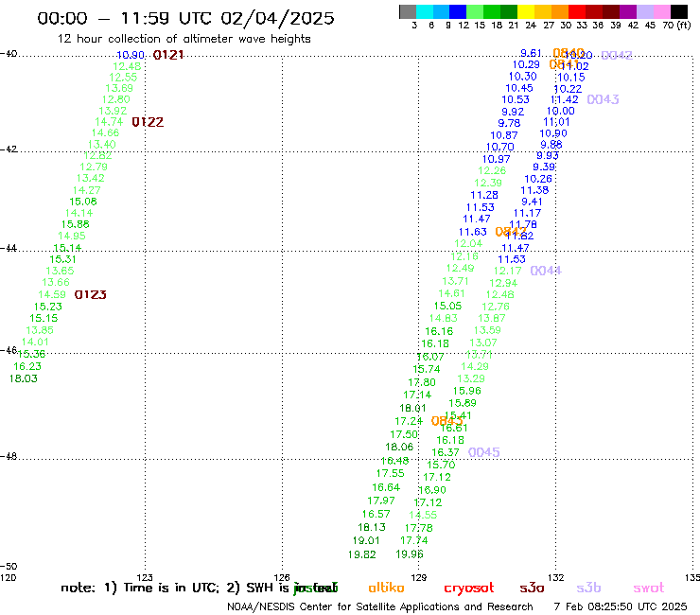This screenshot has height=615, width=700.
Task: Click the s3b time label 0044
Action: [x=546, y=271]
